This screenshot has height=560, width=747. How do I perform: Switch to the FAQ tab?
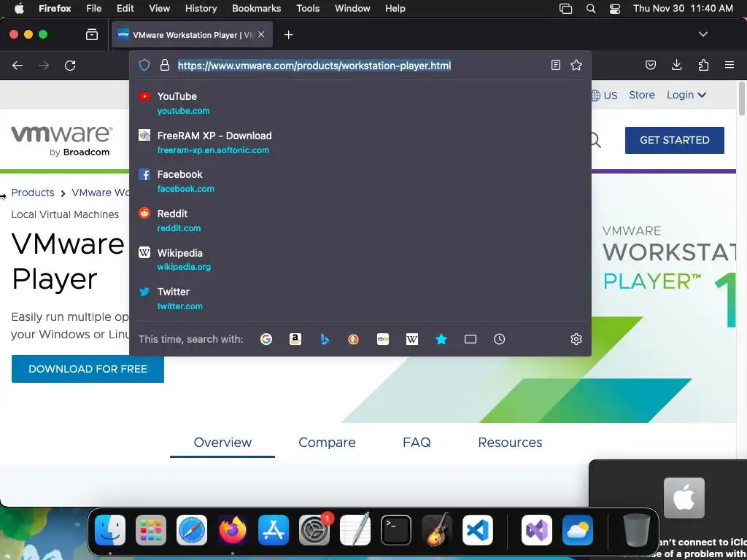[x=417, y=443]
